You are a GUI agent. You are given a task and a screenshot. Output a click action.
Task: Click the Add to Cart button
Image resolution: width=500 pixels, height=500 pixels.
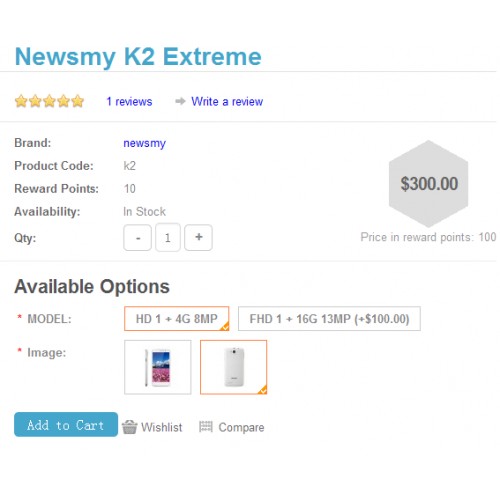click(x=66, y=425)
